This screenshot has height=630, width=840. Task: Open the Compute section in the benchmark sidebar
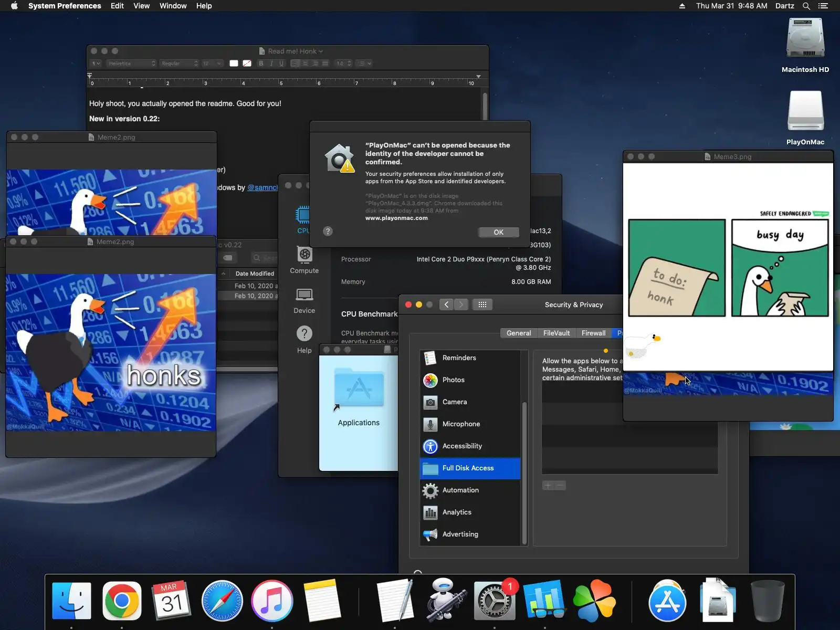304,260
